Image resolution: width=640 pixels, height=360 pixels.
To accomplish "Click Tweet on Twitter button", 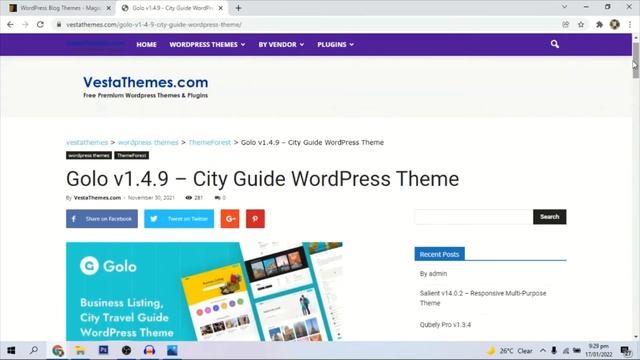I will (x=179, y=219).
